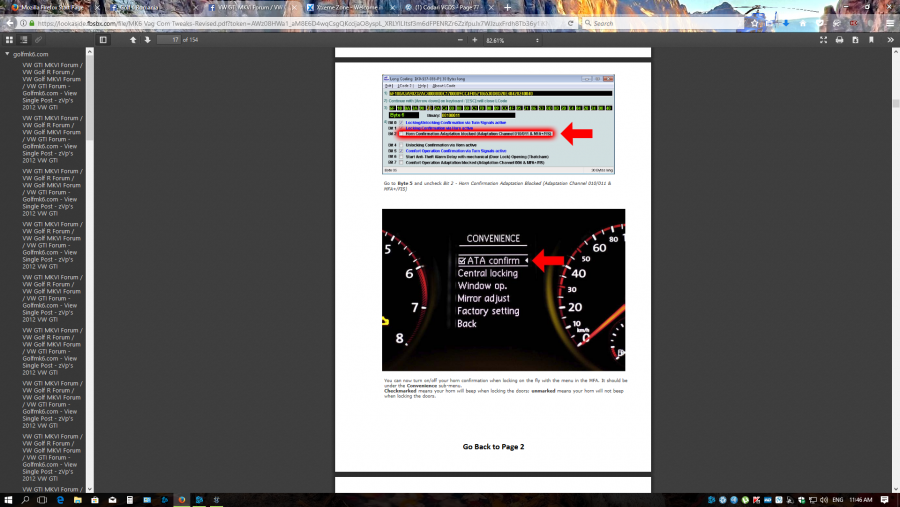Open Firefox downloads panel
Viewport: 900px width, 507px height.
coord(786,24)
